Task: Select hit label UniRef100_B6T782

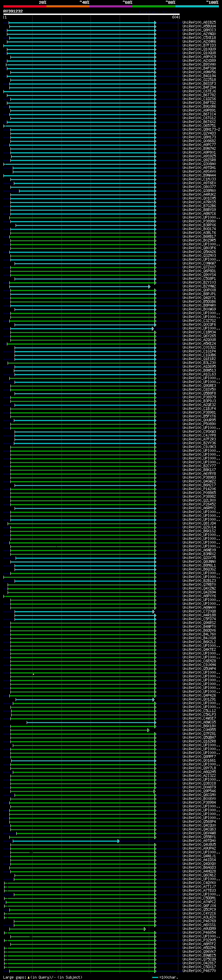Action: [199, 95]
